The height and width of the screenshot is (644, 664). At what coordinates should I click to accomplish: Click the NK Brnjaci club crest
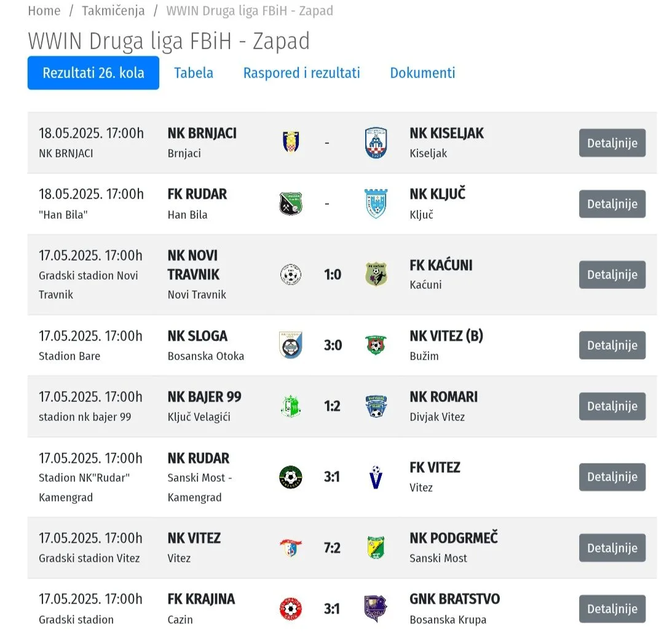point(291,142)
